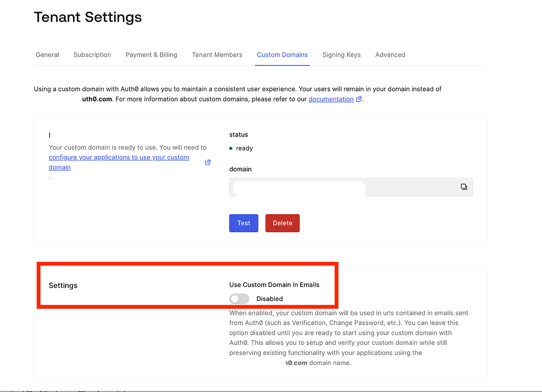The height and width of the screenshot is (392, 542).
Task: Click the green ready status dot
Action: pyautogui.click(x=231, y=149)
